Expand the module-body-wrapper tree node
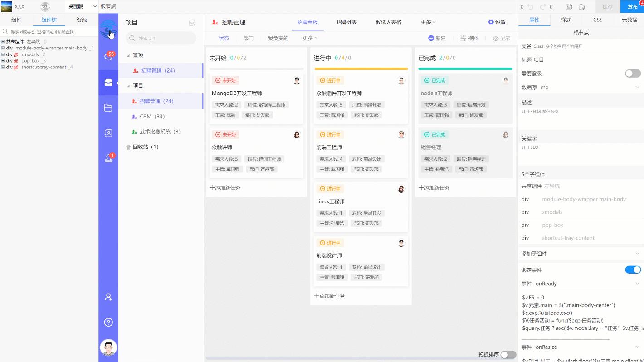The height and width of the screenshot is (362, 644). click(x=3, y=48)
